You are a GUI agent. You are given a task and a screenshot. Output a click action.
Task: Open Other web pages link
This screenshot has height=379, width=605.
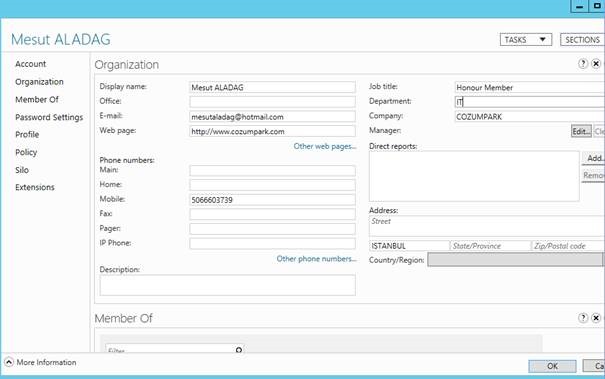[x=325, y=146]
